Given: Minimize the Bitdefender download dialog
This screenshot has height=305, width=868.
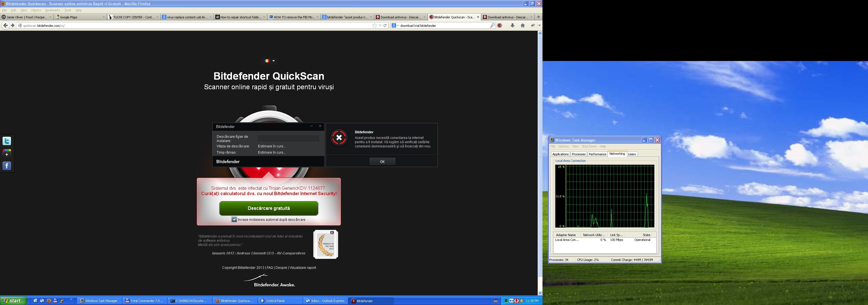Looking at the screenshot, I should click(x=311, y=126).
